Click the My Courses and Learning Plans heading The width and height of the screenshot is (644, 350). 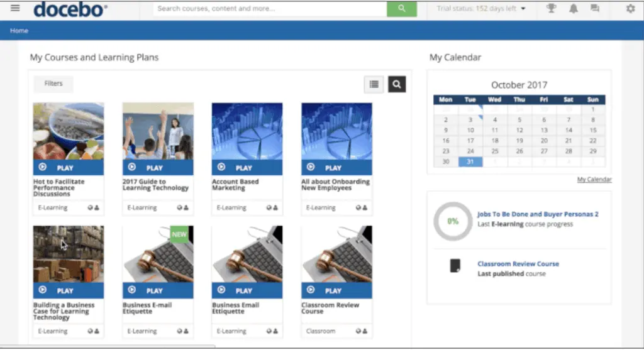coord(94,57)
